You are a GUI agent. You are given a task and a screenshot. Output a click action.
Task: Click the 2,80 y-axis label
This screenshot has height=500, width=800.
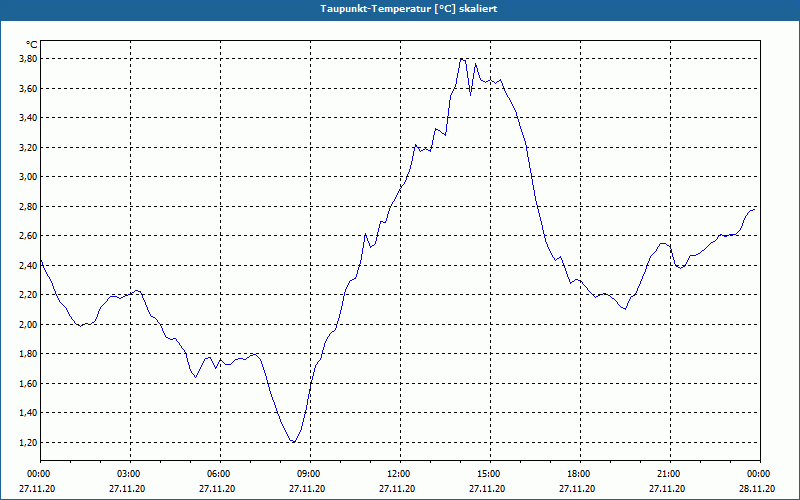(28, 207)
